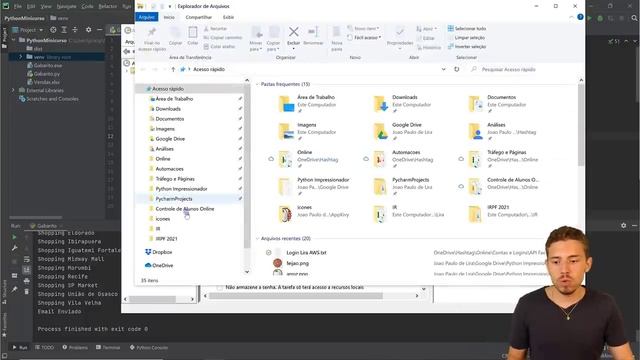Toggle 'Não armazene a senha' checkbox
This screenshot has height=360, width=640.
point(220,287)
